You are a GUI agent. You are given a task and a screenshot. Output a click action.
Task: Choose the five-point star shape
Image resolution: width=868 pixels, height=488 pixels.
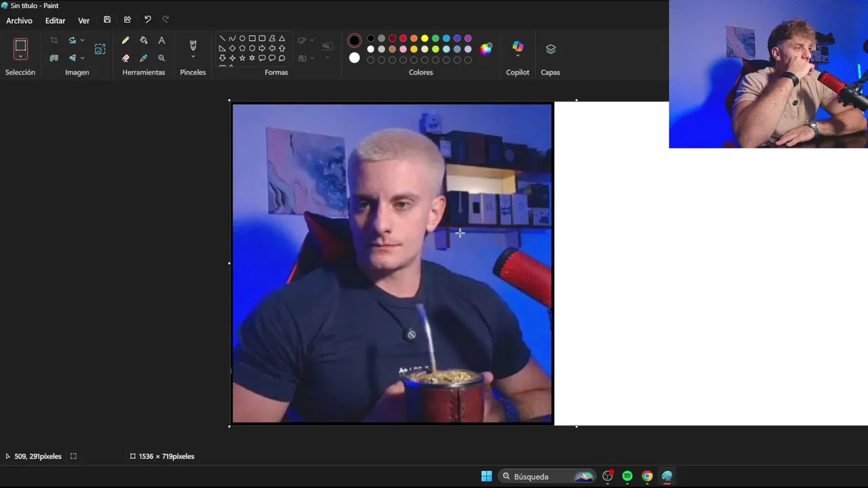point(242,58)
